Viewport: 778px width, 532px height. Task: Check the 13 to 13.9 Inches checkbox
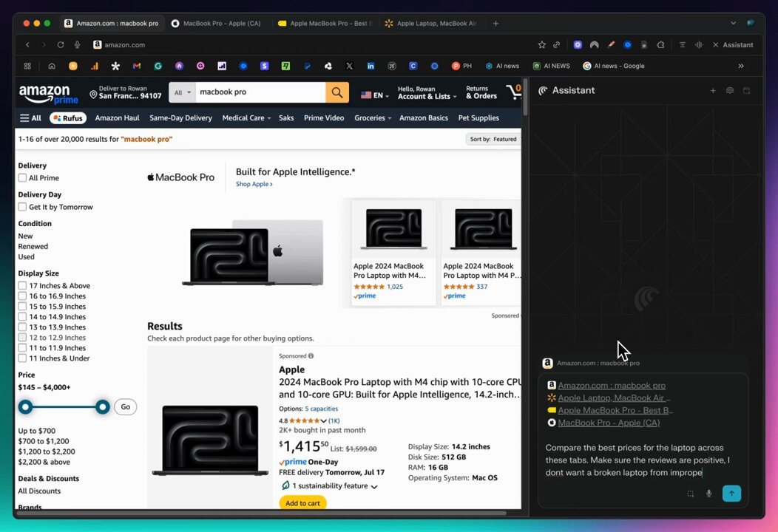pyautogui.click(x=22, y=327)
